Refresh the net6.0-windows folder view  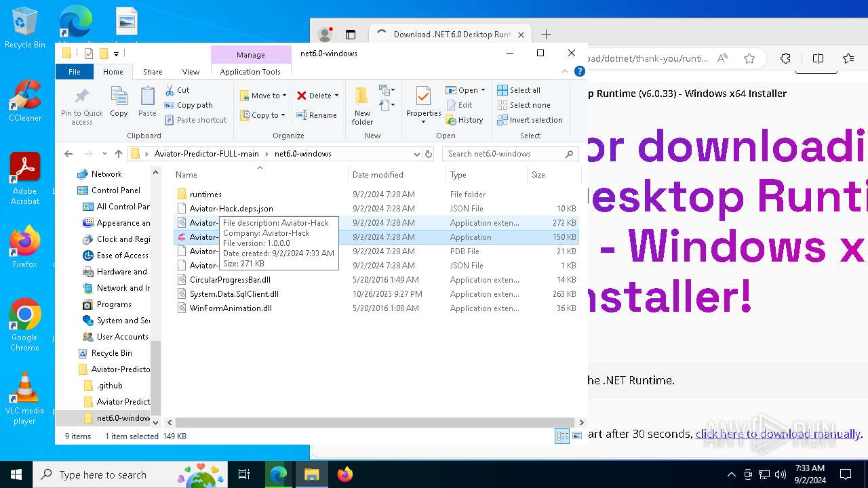coord(429,154)
